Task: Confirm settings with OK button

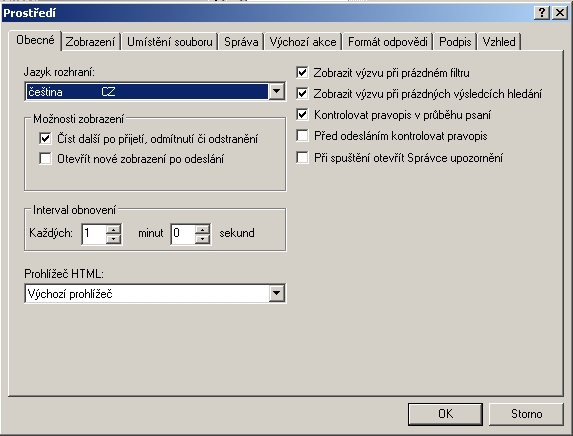Action: coord(445,414)
